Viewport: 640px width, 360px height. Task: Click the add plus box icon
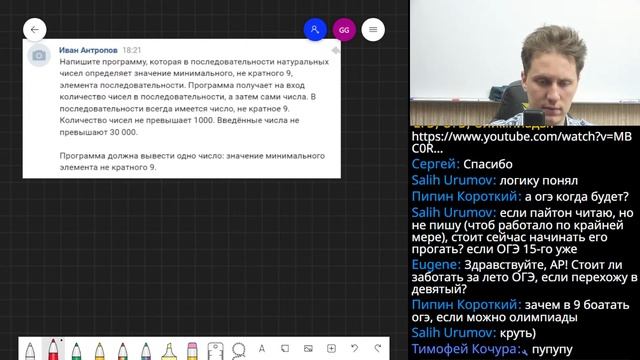[x=331, y=349]
